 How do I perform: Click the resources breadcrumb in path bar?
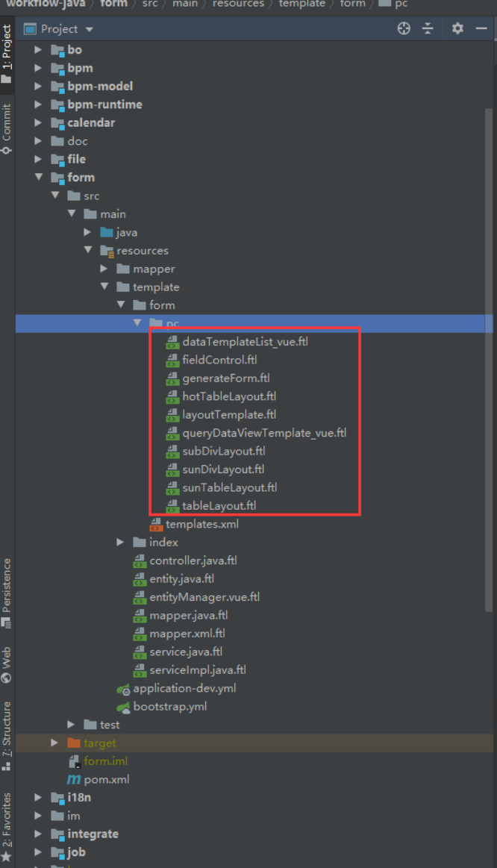pos(239,4)
